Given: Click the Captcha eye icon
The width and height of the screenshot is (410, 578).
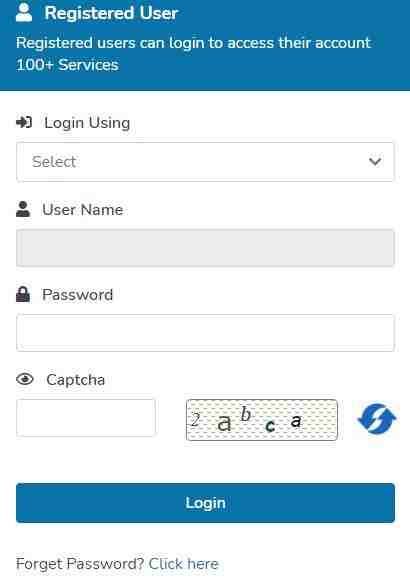Looking at the screenshot, I should [25, 379].
